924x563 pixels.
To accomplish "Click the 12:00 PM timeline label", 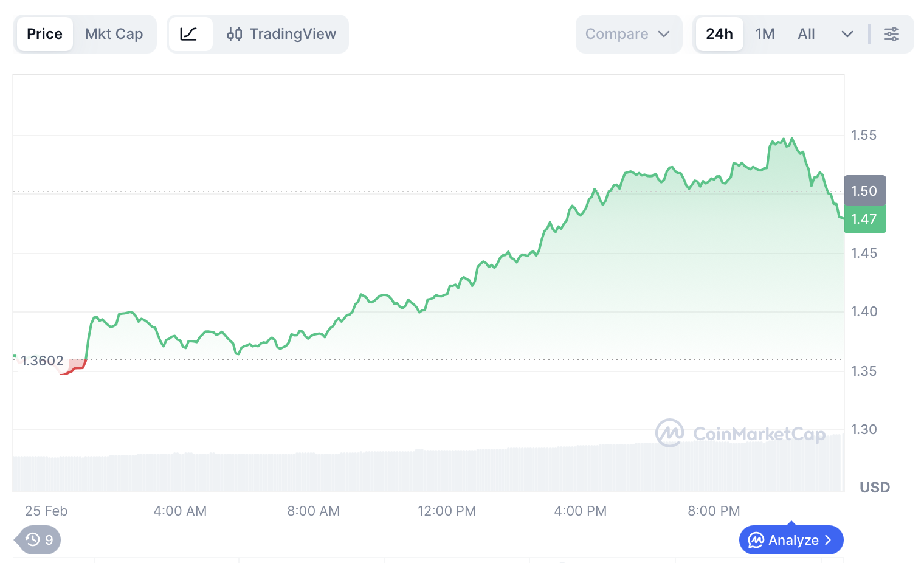I will click(446, 511).
